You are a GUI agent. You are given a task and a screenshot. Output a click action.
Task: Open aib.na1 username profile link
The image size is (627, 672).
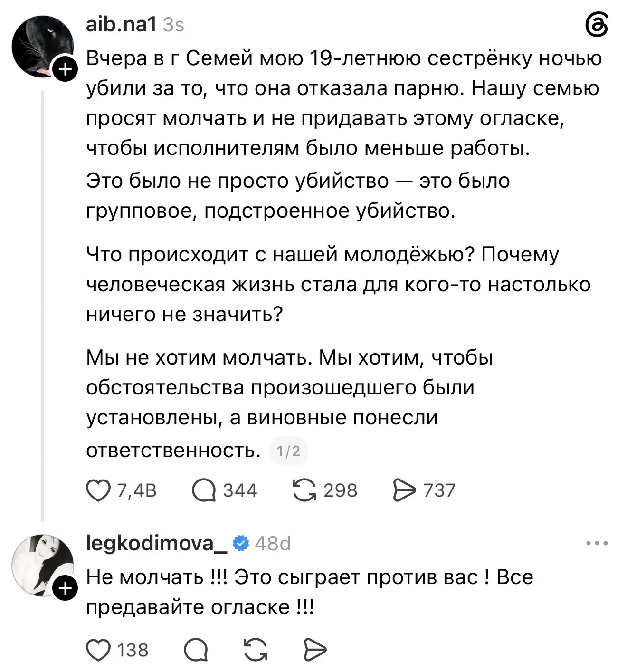coord(121,25)
